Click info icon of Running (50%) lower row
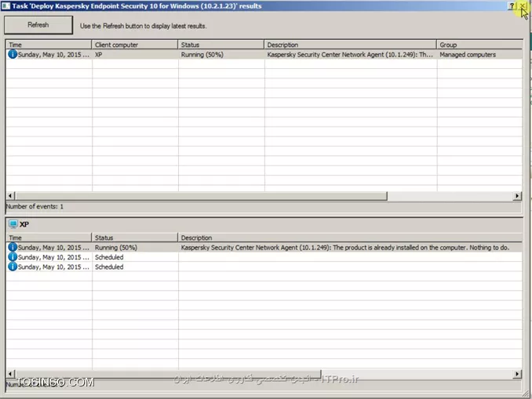532x399 pixels. (13, 247)
